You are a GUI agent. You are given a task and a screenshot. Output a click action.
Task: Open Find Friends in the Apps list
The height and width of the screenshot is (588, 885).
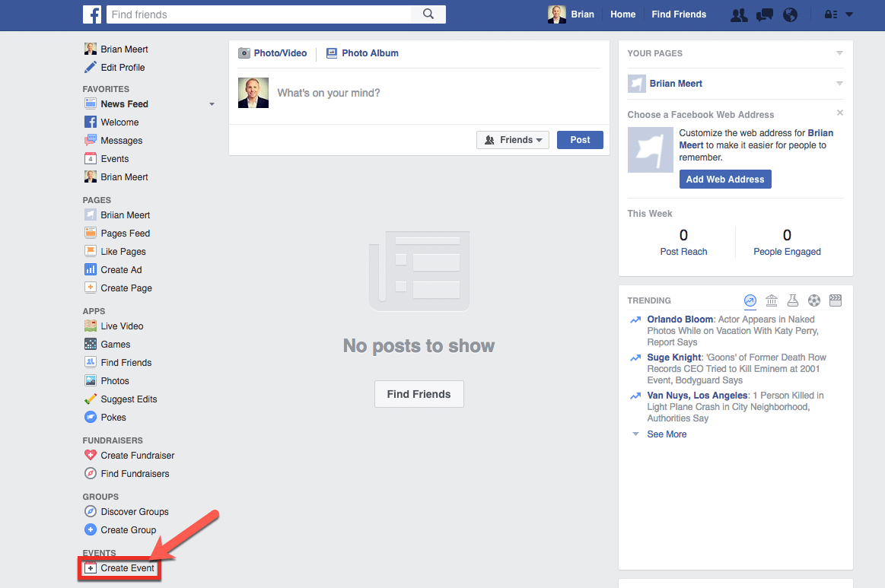pyautogui.click(x=126, y=362)
